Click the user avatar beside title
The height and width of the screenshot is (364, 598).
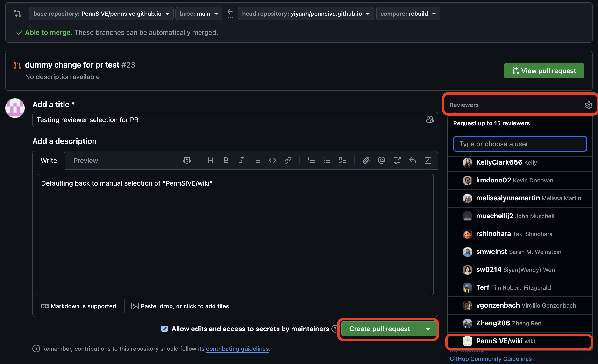click(x=15, y=108)
